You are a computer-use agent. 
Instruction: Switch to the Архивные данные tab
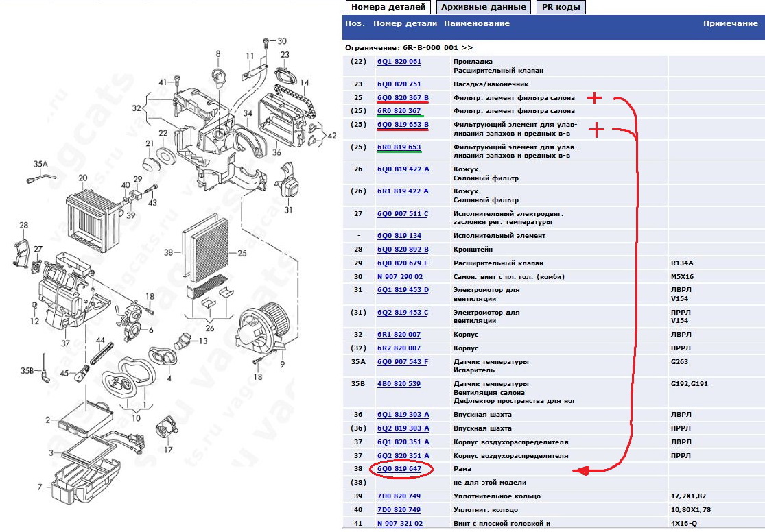coord(484,7)
